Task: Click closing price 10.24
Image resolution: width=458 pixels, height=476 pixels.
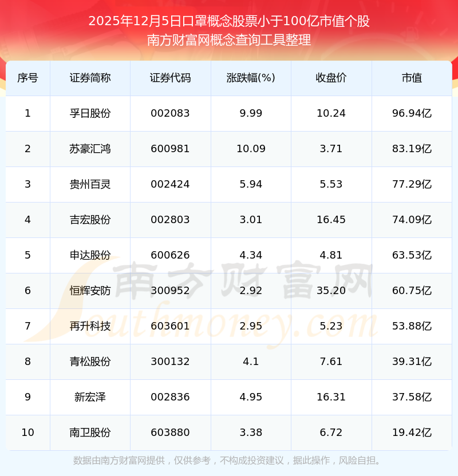Action: click(331, 113)
